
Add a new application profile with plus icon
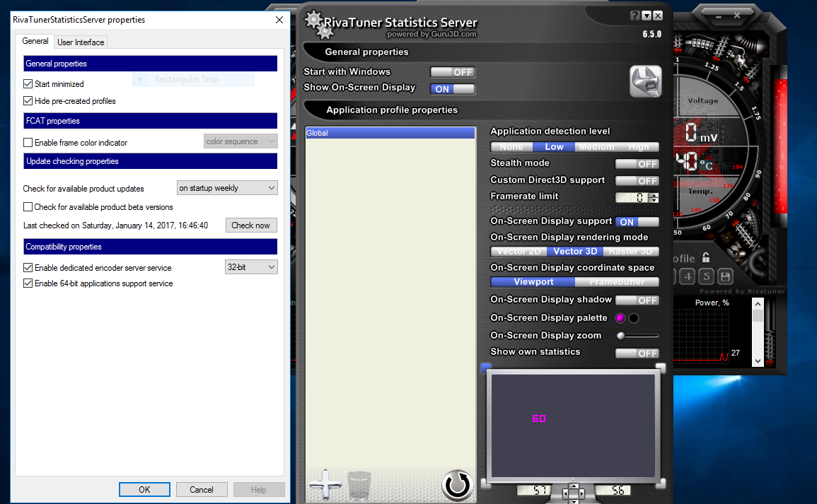coord(325,485)
